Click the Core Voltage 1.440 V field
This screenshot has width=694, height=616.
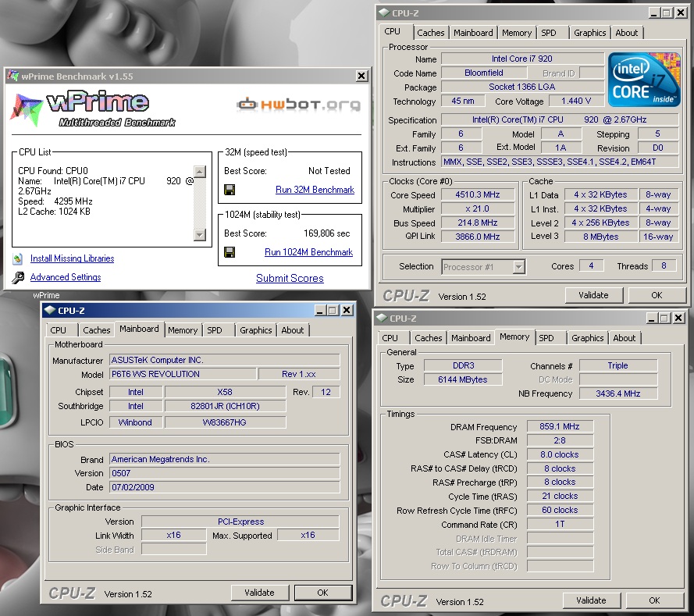[576, 101]
